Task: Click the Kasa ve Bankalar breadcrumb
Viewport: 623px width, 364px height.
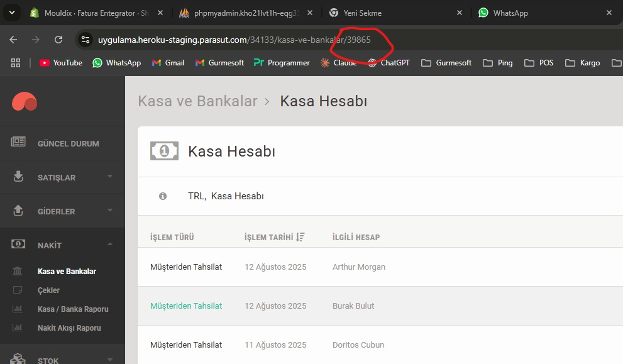Action: pos(197,101)
